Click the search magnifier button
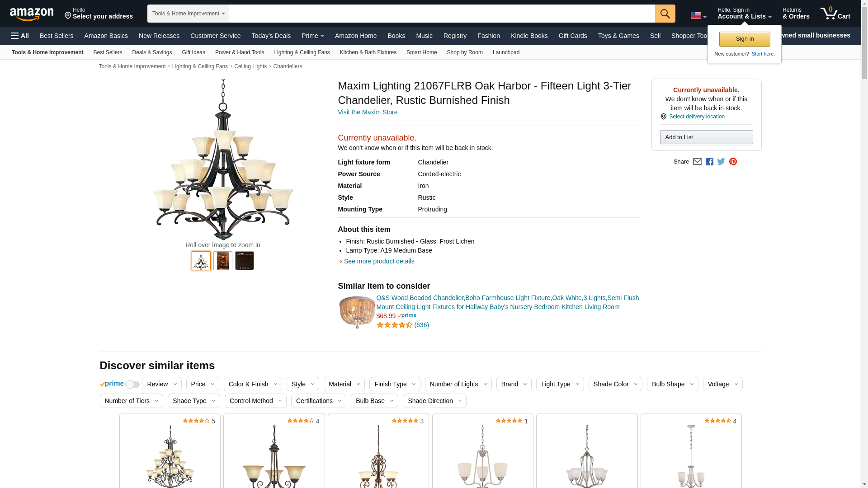The height and width of the screenshot is (488, 868). [665, 14]
